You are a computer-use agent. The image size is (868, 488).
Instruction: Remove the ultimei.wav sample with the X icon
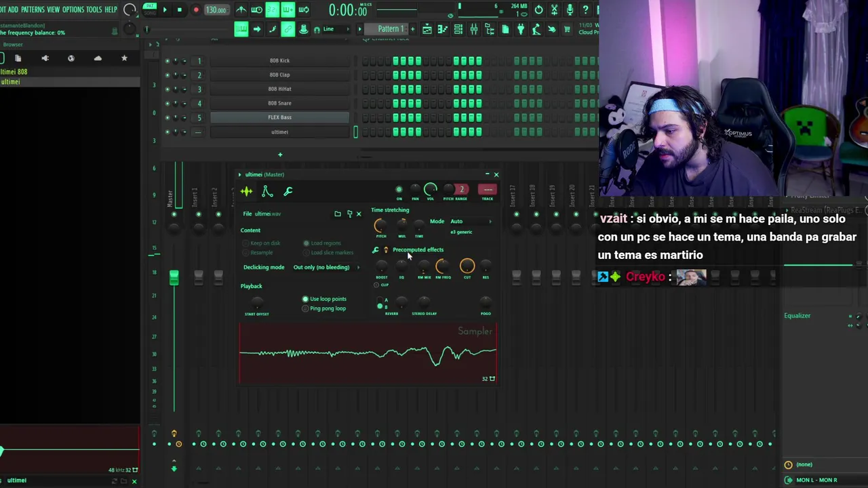359,214
